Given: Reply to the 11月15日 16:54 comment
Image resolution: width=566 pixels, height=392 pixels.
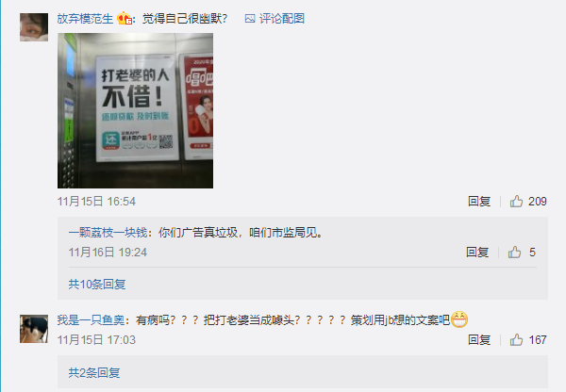Looking at the screenshot, I should point(479,202).
